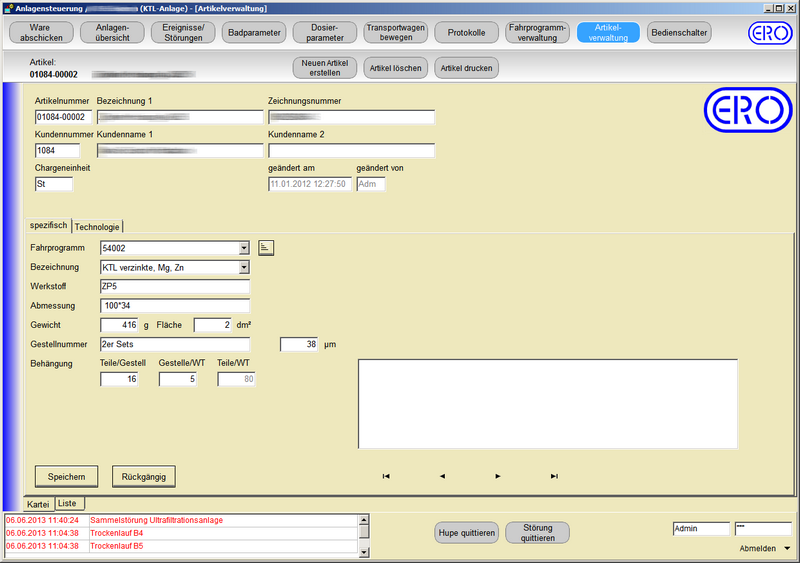Click Neuen Artikel erstellen
The height and width of the screenshot is (563, 800).
pyautogui.click(x=323, y=68)
